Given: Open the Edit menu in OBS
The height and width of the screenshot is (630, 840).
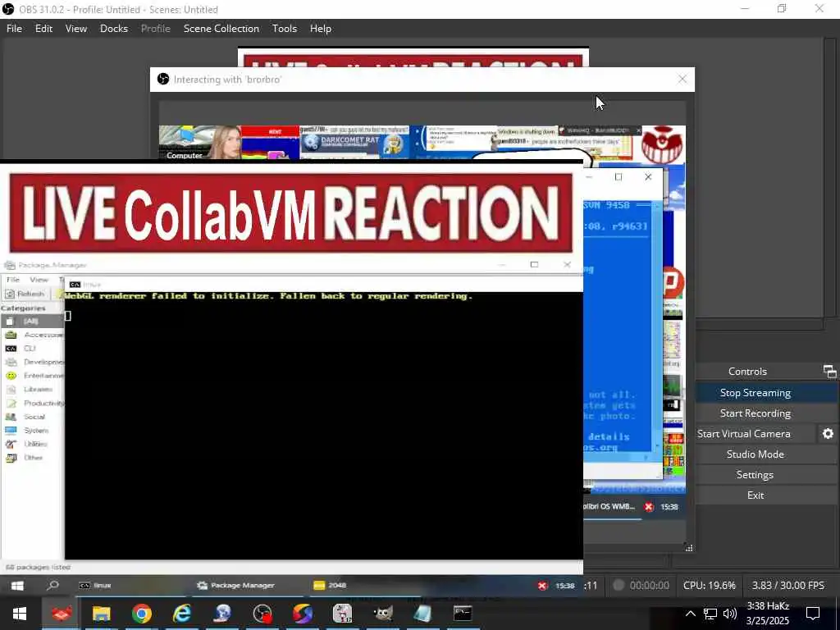Looking at the screenshot, I should pyautogui.click(x=44, y=29).
